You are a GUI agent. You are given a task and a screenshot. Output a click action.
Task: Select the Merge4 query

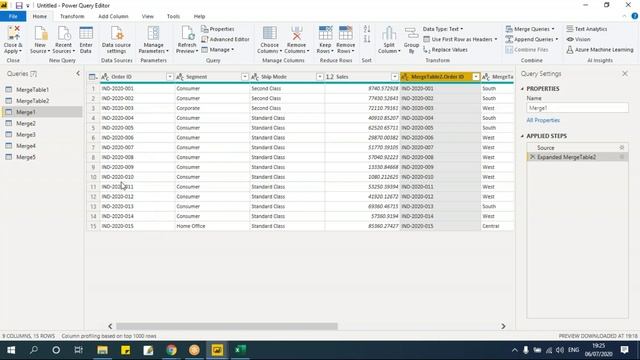[42, 146]
